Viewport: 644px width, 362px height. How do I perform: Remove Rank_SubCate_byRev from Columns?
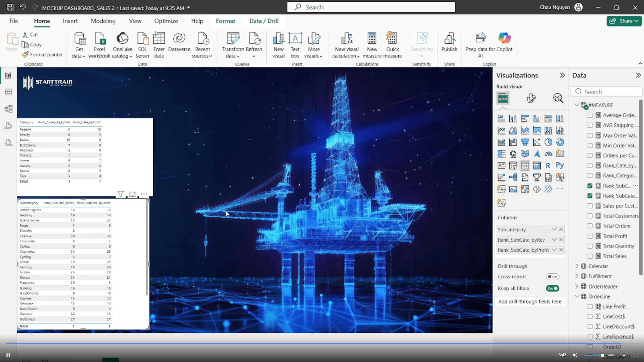coord(561,240)
